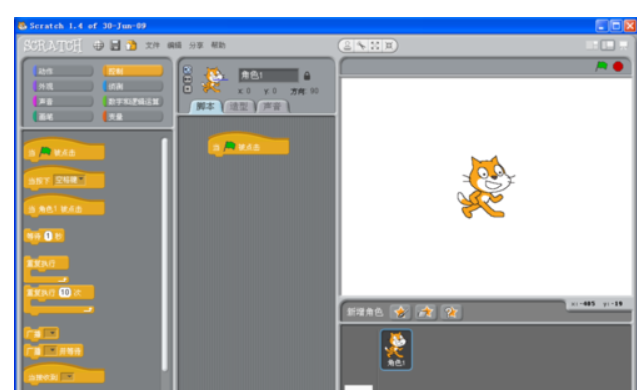Choose new sprite from file button

pos(425,312)
